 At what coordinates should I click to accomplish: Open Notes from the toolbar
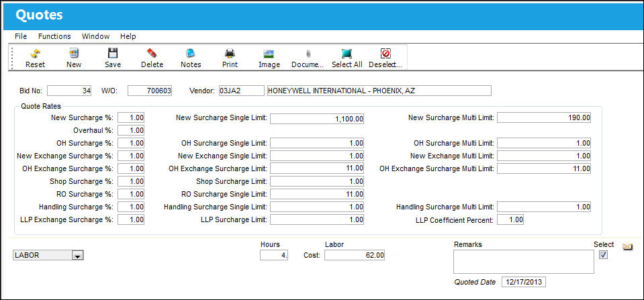coord(191,53)
